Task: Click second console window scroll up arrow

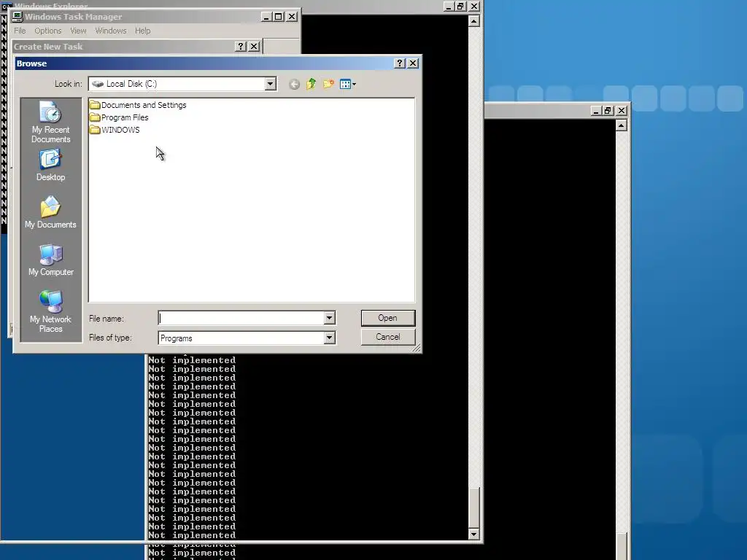Action: click(622, 125)
